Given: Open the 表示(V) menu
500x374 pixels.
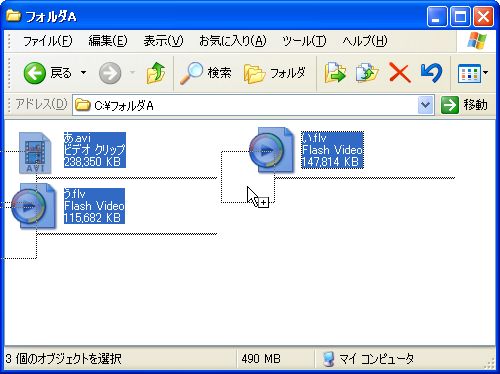Looking at the screenshot, I should (x=163, y=41).
